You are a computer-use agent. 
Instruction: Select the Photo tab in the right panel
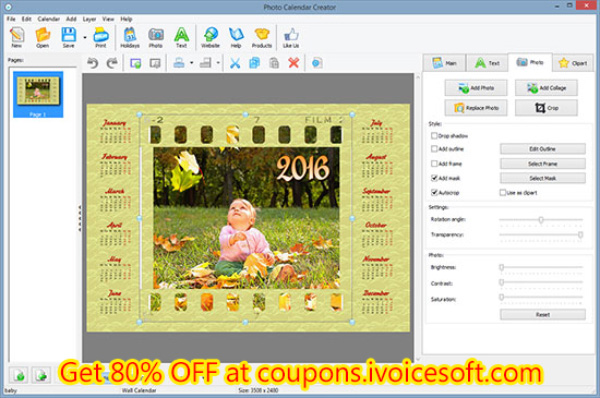point(530,62)
